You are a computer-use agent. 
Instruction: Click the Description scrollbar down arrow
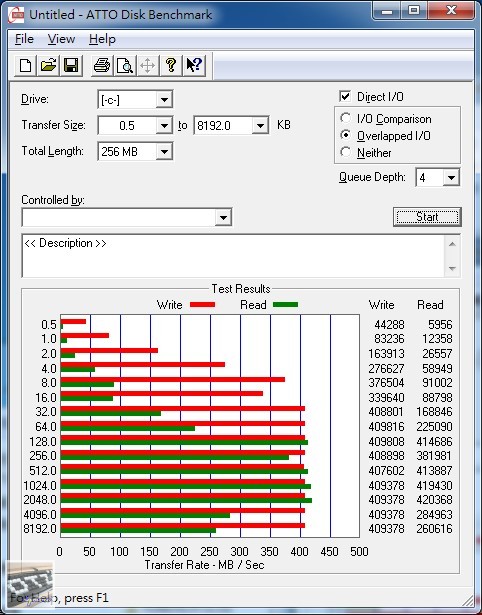tap(452, 269)
